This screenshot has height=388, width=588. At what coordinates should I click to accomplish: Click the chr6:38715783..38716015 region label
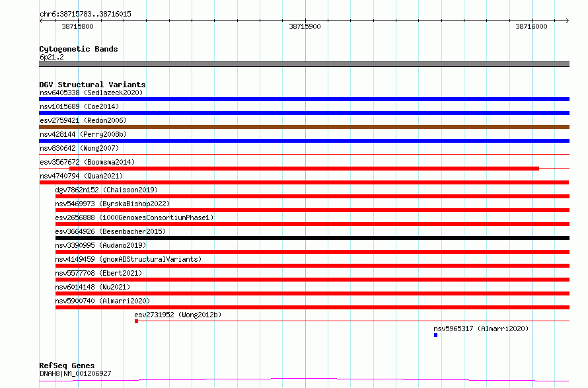[x=85, y=15]
